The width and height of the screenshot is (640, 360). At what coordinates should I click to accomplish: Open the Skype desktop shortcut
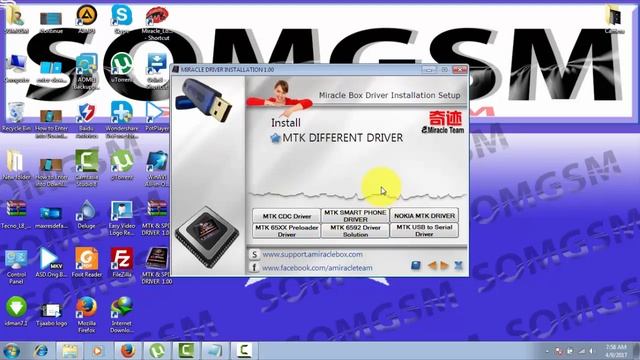pyautogui.click(x=122, y=19)
